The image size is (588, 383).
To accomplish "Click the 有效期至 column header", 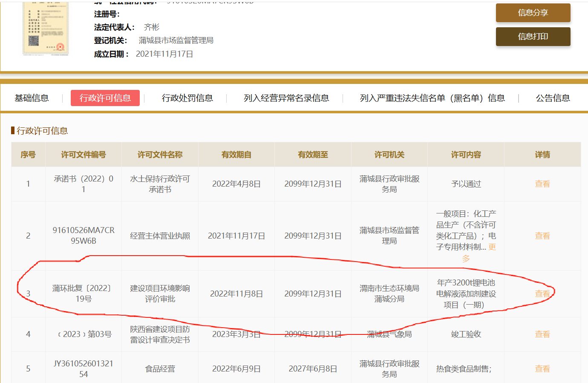I will 313,155.
